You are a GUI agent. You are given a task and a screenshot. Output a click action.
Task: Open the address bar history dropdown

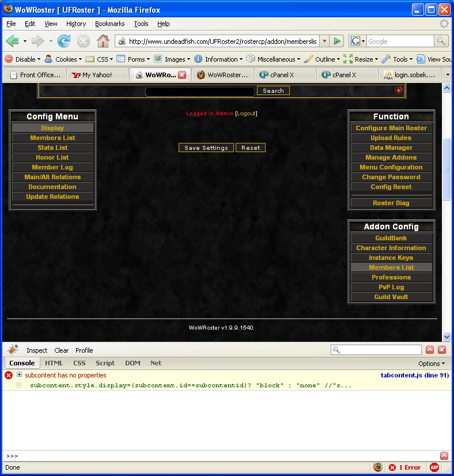(x=324, y=41)
